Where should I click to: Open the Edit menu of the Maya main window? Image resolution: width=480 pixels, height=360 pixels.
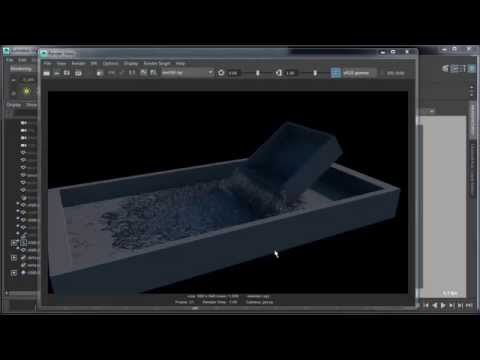(22, 60)
